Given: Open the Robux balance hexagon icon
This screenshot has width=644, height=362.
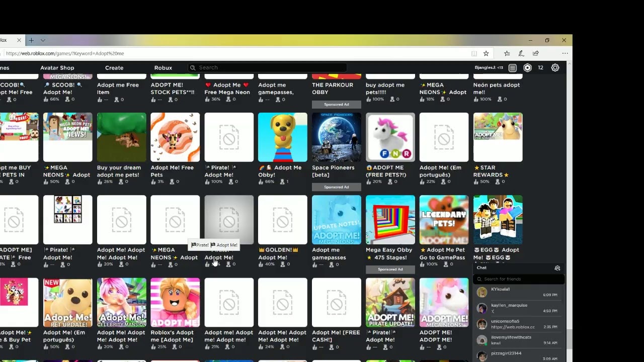Looking at the screenshot, I should click(527, 67).
